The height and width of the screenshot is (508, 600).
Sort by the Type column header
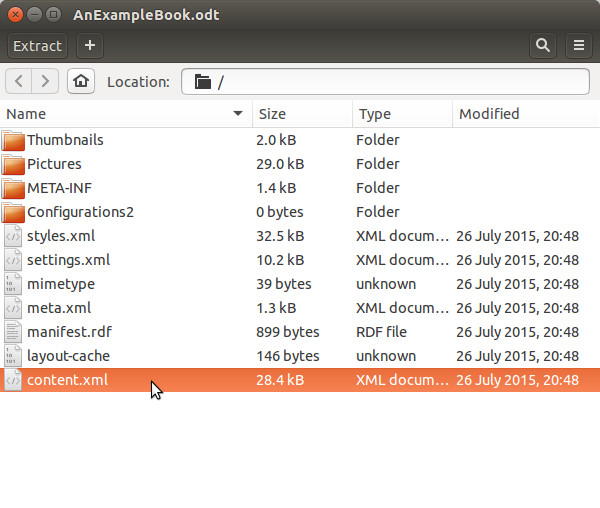(402, 114)
